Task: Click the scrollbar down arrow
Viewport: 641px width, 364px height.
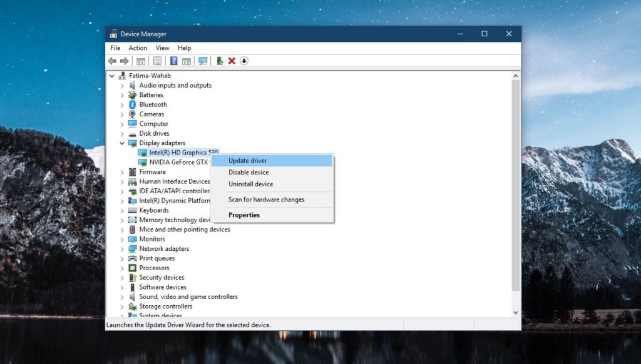Action: [515, 312]
